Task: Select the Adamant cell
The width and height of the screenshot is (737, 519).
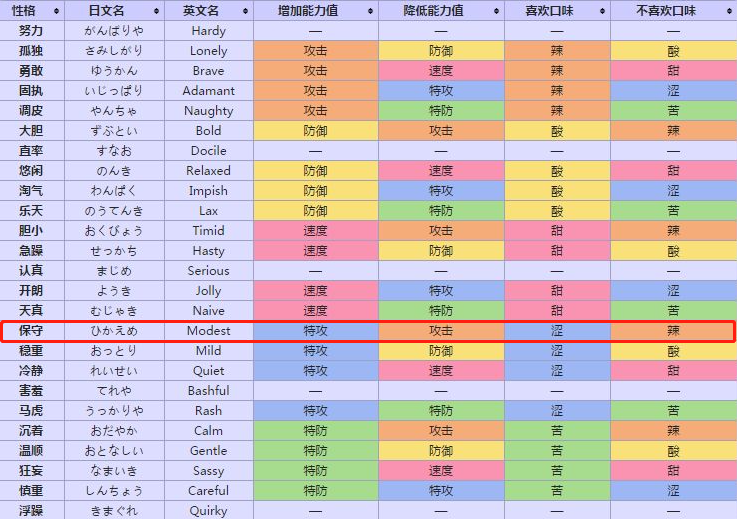Action: click(209, 91)
